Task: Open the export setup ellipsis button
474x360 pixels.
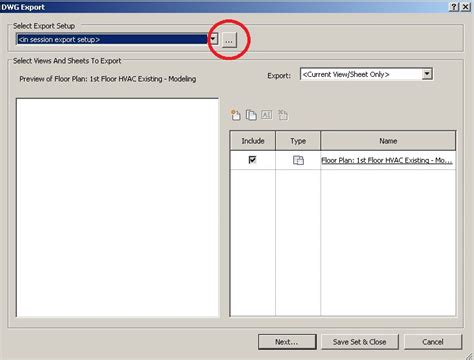Action: pyautogui.click(x=229, y=40)
